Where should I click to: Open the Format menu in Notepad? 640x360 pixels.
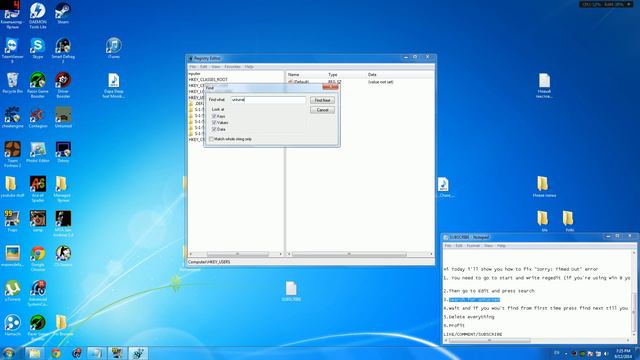pos(473,246)
